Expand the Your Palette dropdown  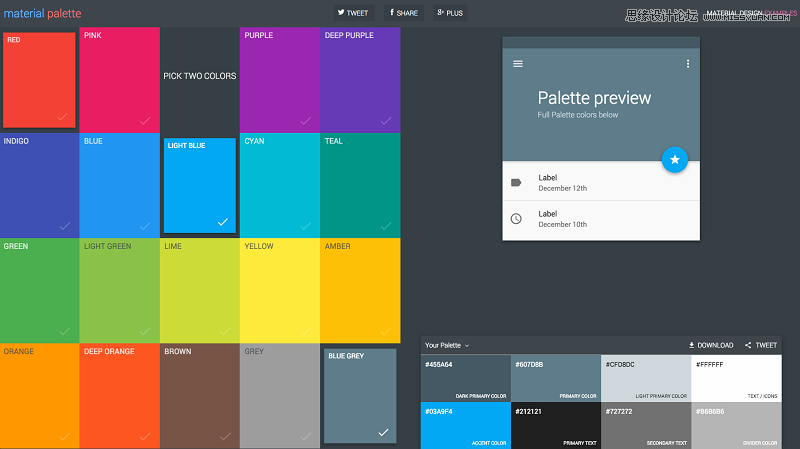447,345
